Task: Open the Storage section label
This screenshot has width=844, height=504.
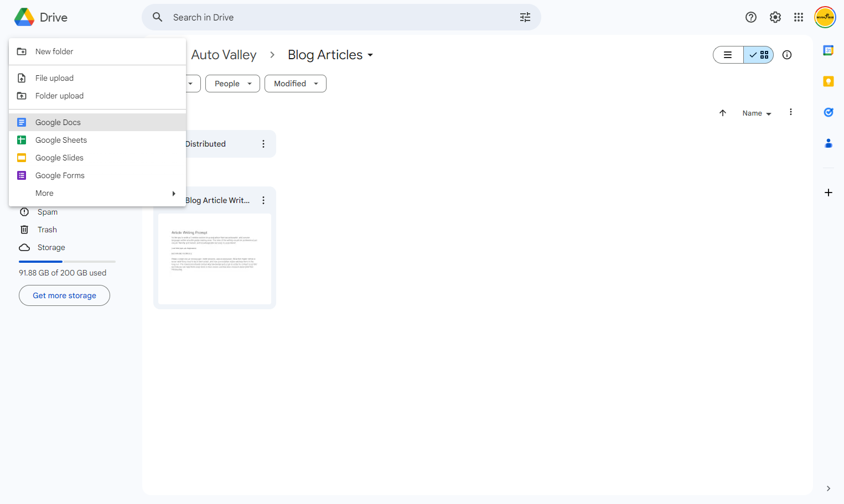Action: (x=51, y=247)
